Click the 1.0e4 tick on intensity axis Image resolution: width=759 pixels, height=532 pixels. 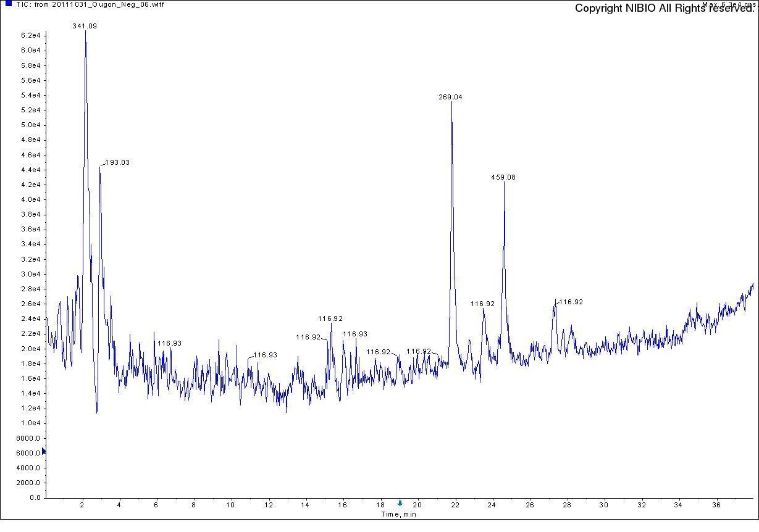[x=30, y=423]
